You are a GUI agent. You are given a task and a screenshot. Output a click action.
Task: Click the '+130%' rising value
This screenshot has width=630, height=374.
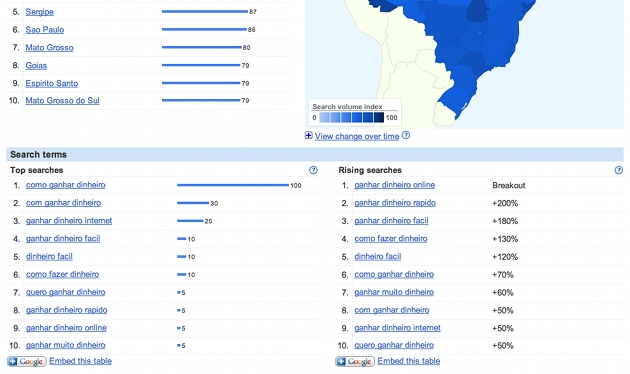(x=505, y=239)
